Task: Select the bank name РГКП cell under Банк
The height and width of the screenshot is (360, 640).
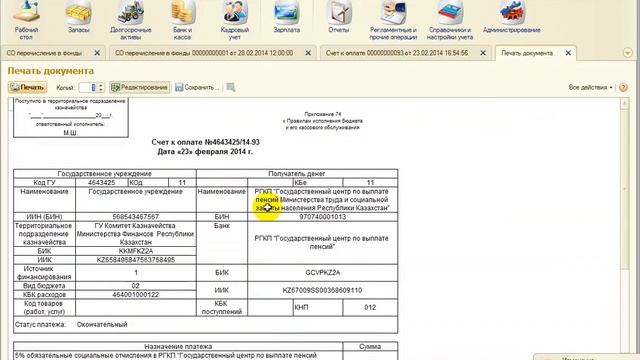Action: (322, 242)
